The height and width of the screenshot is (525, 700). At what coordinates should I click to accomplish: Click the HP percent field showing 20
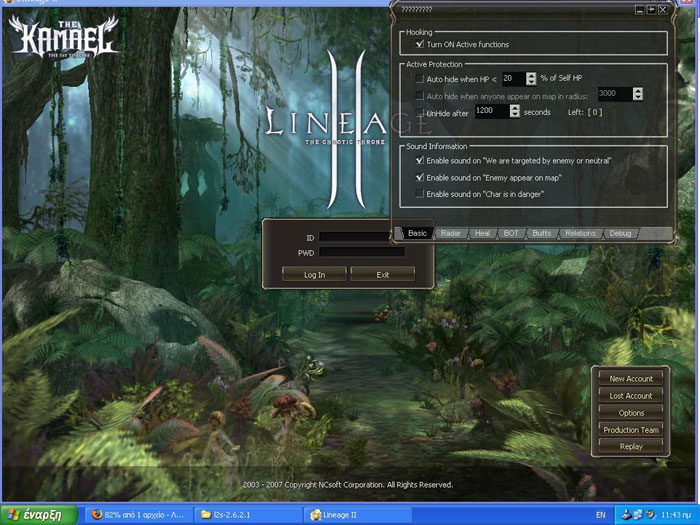pos(514,79)
